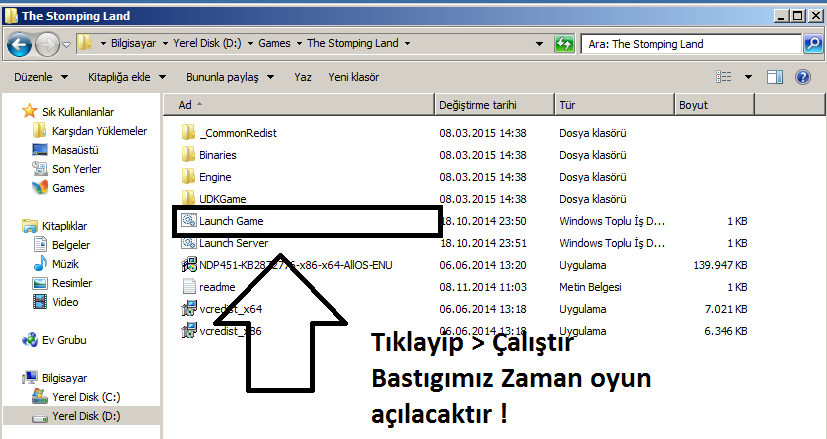This screenshot has height=439, width=827.
Task: Select the _CommonRedist folder icon
Action: click(x=188, y=132)
